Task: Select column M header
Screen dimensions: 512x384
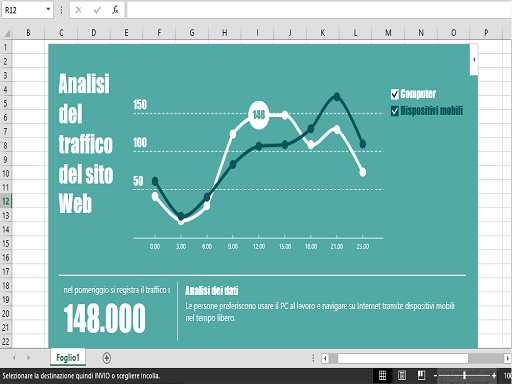Action: pos(388,33)
